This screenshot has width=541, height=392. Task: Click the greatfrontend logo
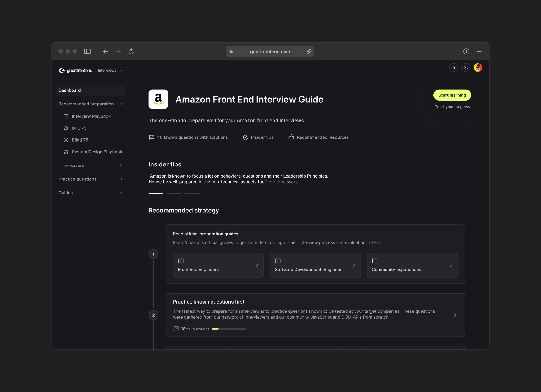(76, 71)
